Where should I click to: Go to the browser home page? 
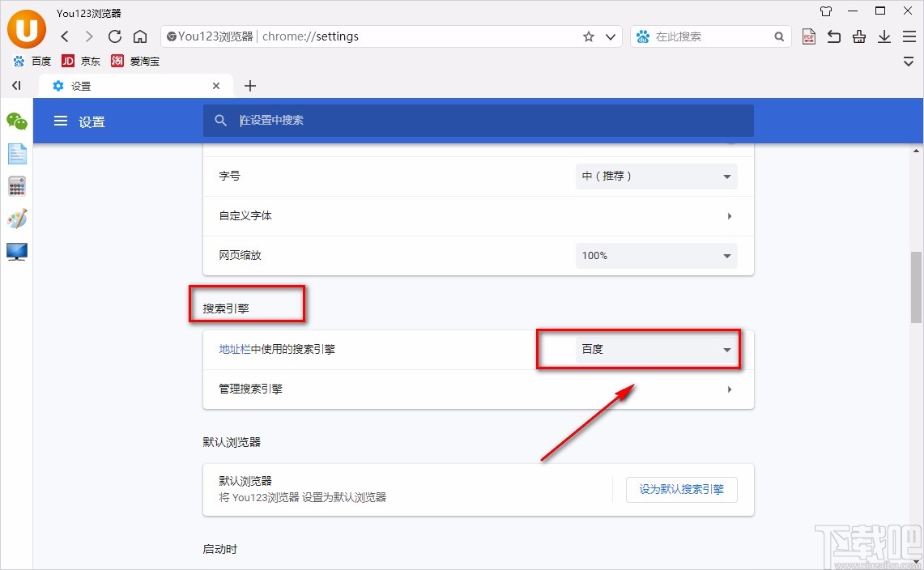pyautogui.click(x=139, y=36)
